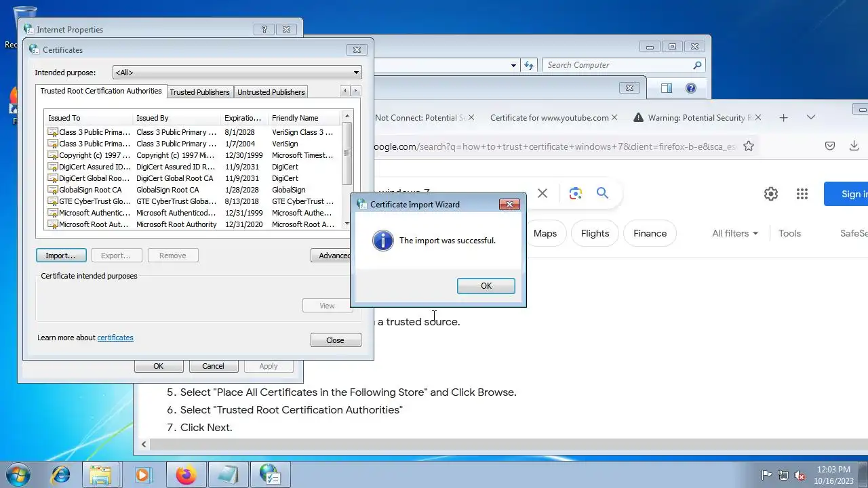Sort certificates by Issued By column
This screenshot has width=868, height=488.
point(176,118)
